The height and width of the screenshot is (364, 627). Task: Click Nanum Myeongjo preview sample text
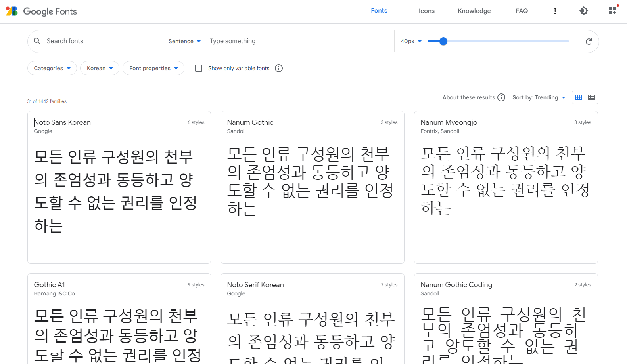coord(505,181)
